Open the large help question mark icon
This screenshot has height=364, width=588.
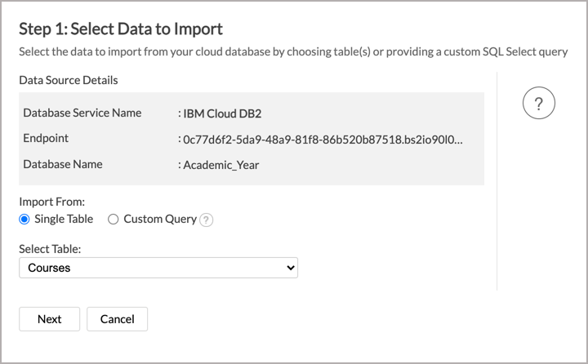click(x=538, y=104)
